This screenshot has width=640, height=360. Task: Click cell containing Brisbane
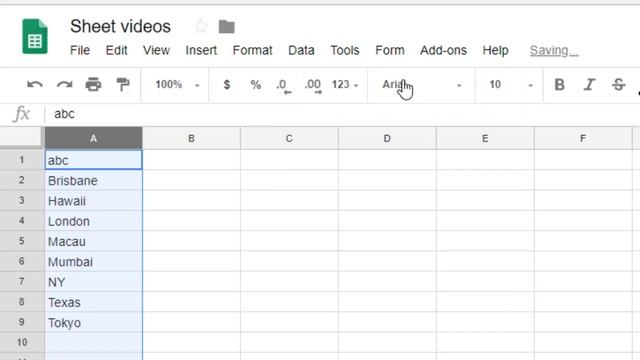point(93,180)
